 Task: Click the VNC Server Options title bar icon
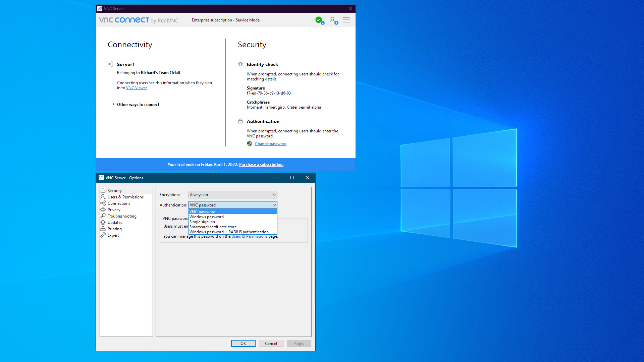click(101, 178)
